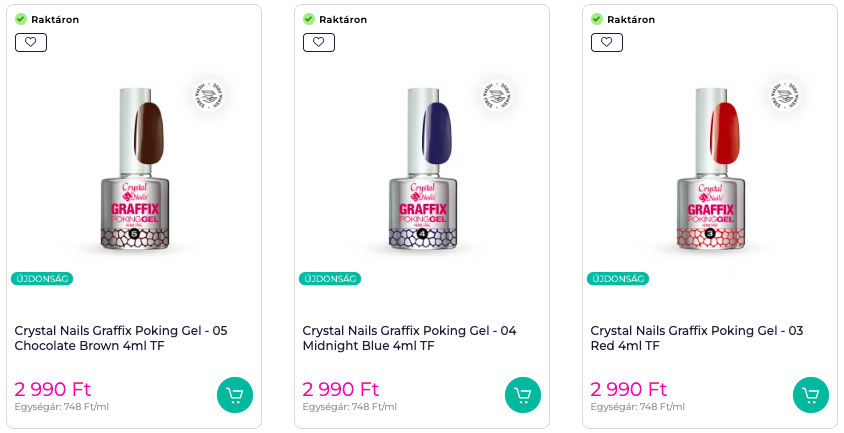Open the Chocolate Brown product image
This screenshot has width=844, height=433.
click(x=134, y=168)
